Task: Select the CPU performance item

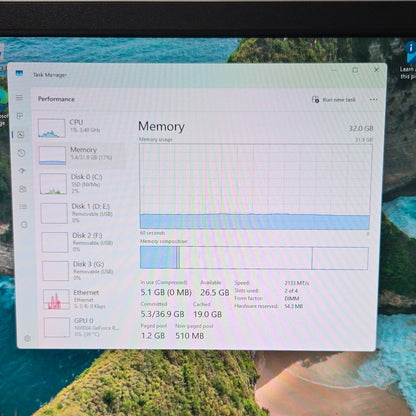Action: pos(81,128)
